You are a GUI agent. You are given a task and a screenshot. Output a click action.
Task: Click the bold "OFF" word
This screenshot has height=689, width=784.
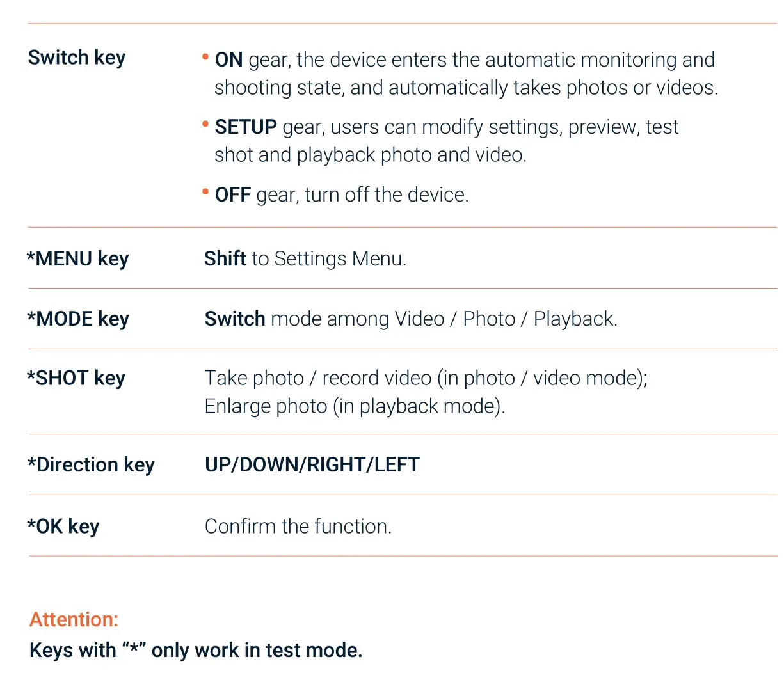[232, 194]
